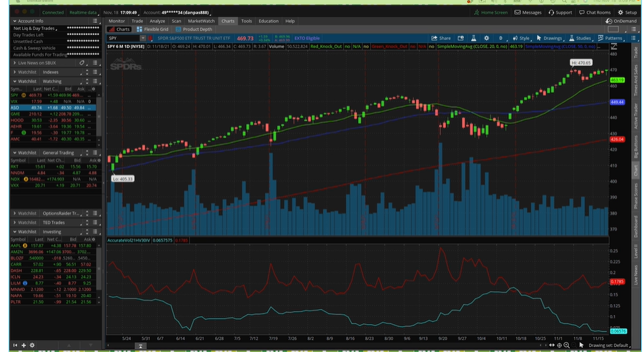Image resolution: width=644 pixels, height=352 pixels.
Task: Open the Net Liq & Day Trades dropdown
Action: pos(35,29)
